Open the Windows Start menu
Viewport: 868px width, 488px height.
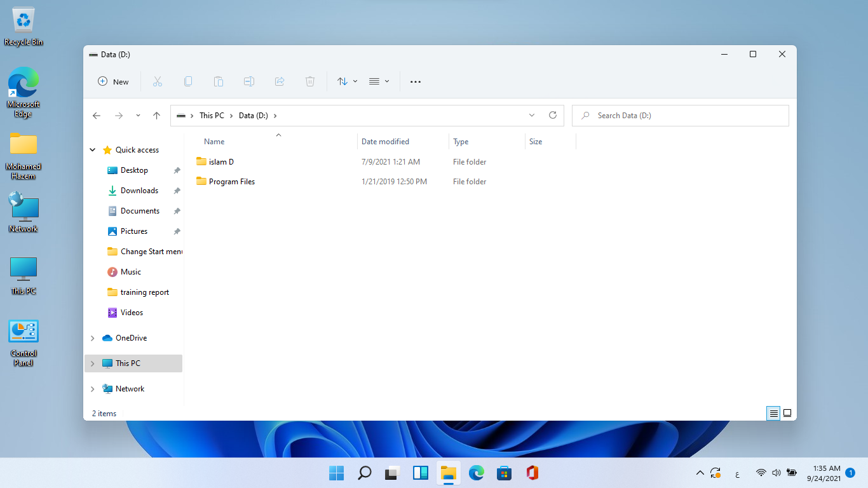tap(337, 473)
